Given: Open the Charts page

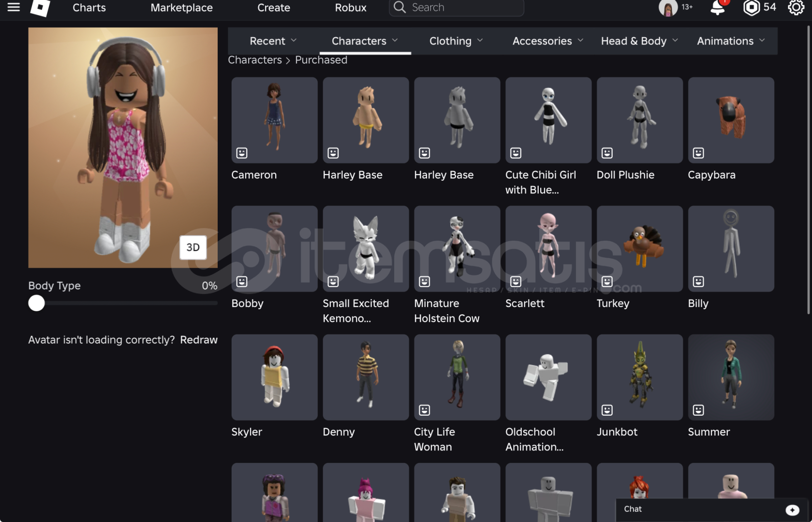Looking at the screenshot, I should click(x=89, y=8).
